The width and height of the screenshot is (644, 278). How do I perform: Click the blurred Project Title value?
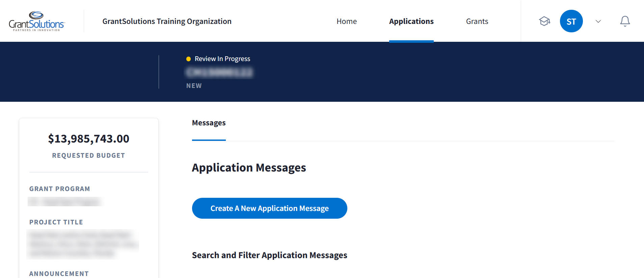pos(83,244)
